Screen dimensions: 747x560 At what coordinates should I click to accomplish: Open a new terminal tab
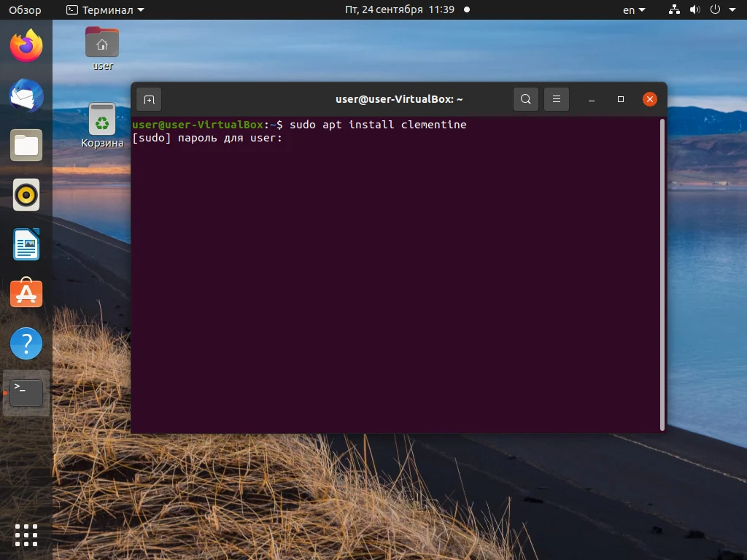point(149,99)
